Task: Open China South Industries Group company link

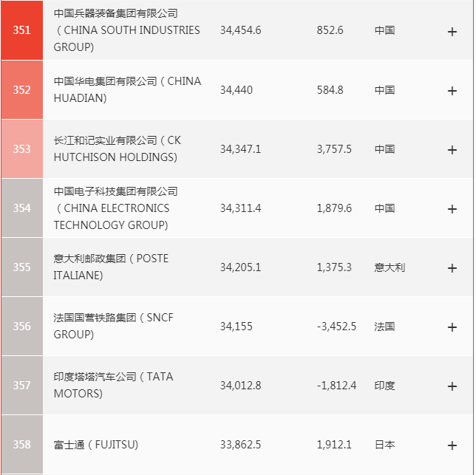Action: pos(126,30)
